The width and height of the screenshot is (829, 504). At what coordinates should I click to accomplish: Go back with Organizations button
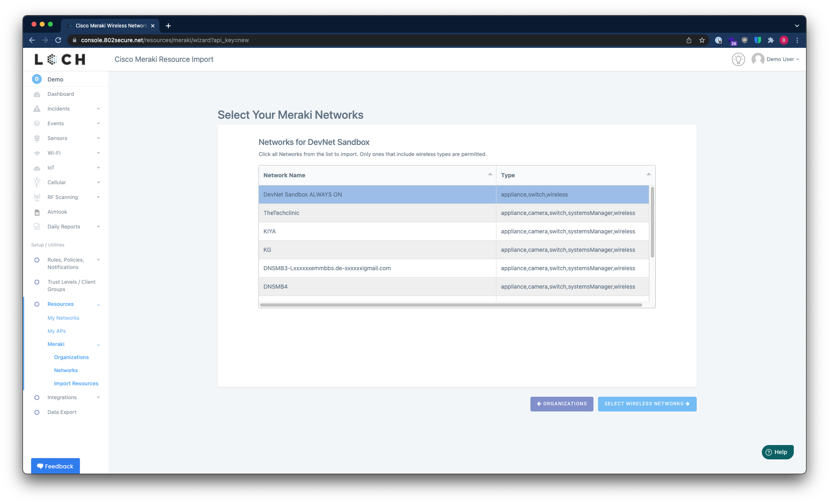pyautogui.click(x=562, y=404)
